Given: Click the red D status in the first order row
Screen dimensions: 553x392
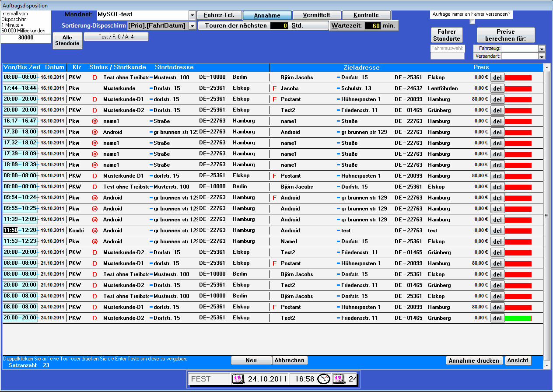Looking at the screenshot, I should (94, 77).
